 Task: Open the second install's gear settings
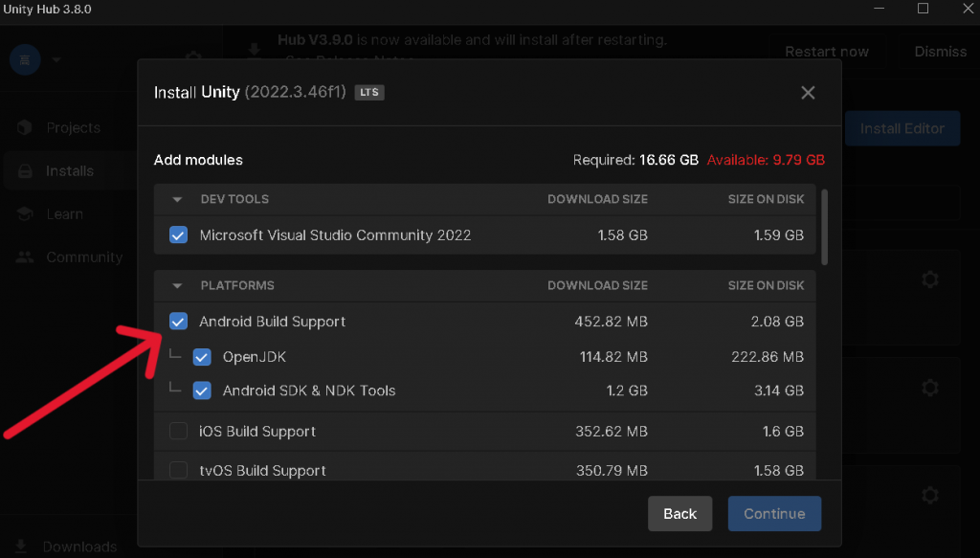[x=930, y=388]
